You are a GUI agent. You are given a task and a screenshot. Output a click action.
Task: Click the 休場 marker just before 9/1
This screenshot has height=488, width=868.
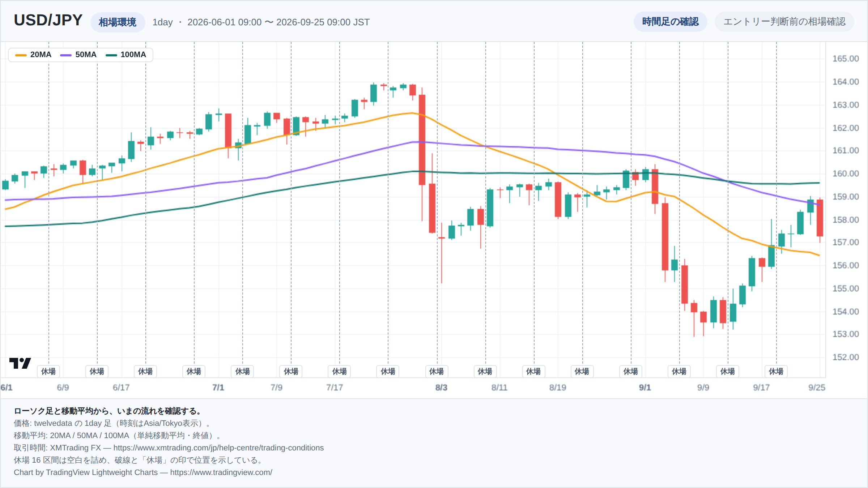[x=631, y=371]
